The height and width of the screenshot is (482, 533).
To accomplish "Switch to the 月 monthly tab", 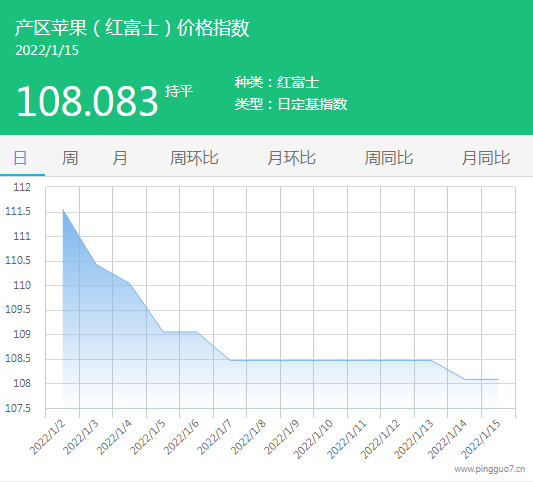I will coord(120,158).
